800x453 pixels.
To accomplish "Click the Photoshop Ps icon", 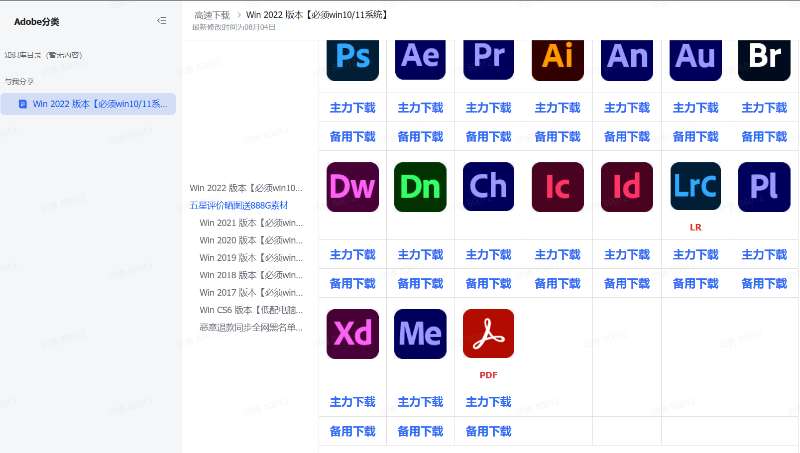I will tap(353, 60).
